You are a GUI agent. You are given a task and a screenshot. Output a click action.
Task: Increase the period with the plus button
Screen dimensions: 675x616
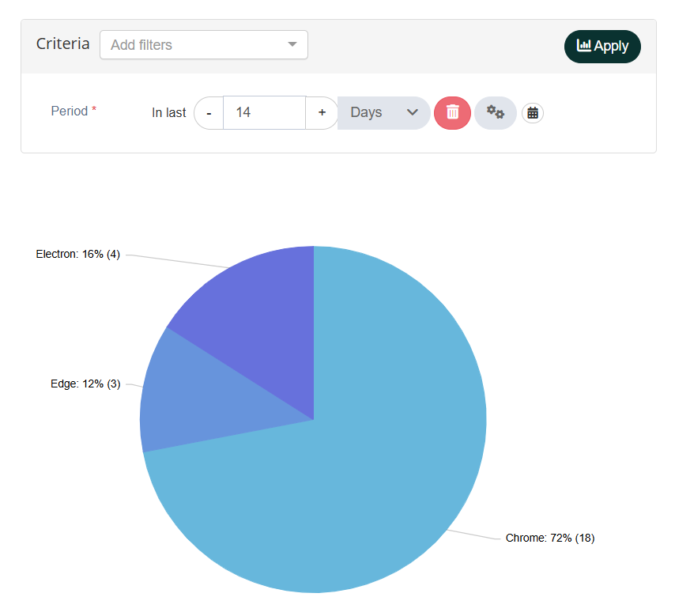tap(322, 113)
